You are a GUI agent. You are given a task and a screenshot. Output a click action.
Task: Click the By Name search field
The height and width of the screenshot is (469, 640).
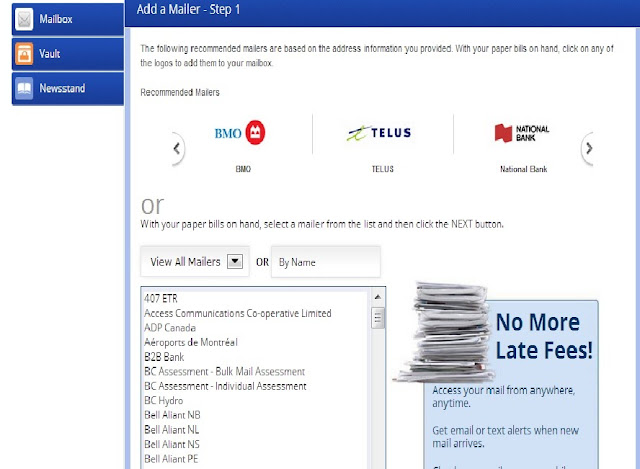pos(326,262)
